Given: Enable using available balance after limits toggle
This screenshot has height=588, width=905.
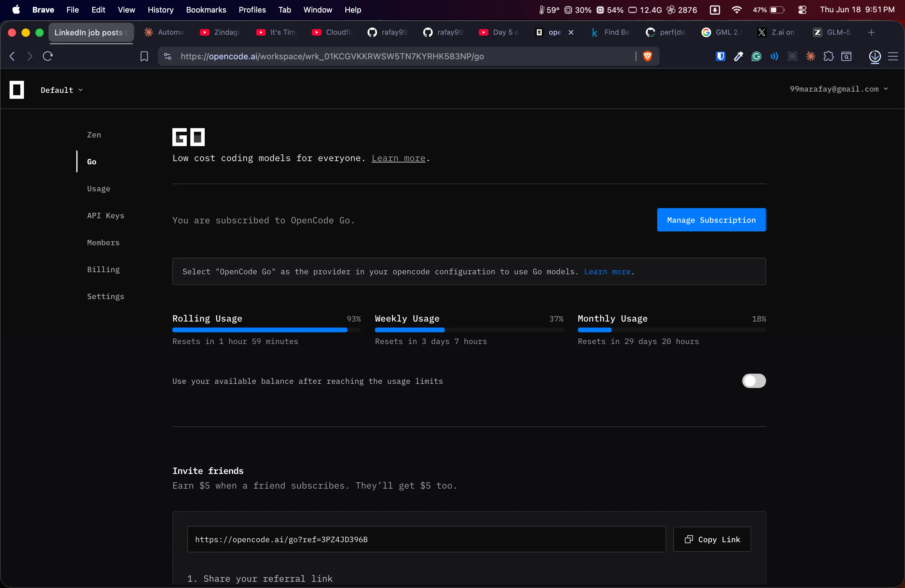Looking at the screenshot, I should point(754,381).
